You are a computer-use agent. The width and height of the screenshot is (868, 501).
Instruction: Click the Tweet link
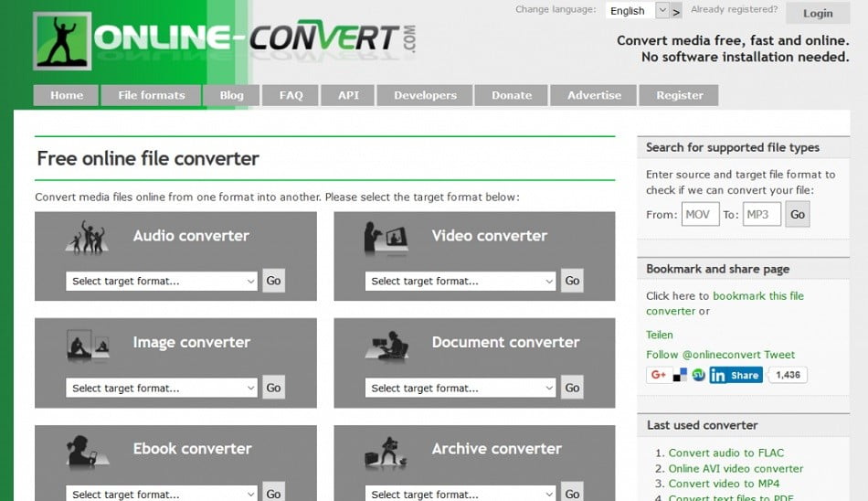779,355
